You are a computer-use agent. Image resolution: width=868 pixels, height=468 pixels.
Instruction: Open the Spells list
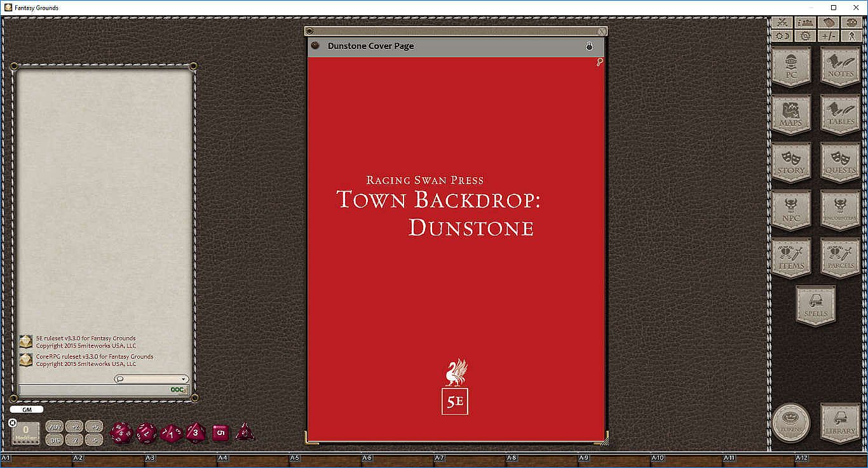[x=816, y=306]
